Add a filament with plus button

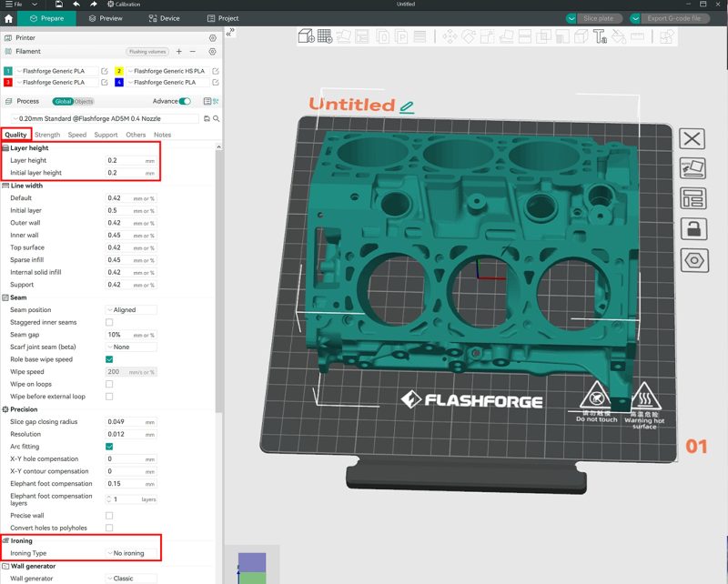pyautogui.click(x=179, y=52)
